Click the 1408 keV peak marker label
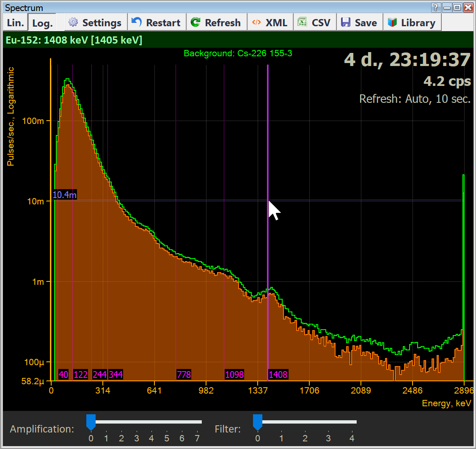The image size is (476, 449). pyautogui.click(x=278, y=375)
